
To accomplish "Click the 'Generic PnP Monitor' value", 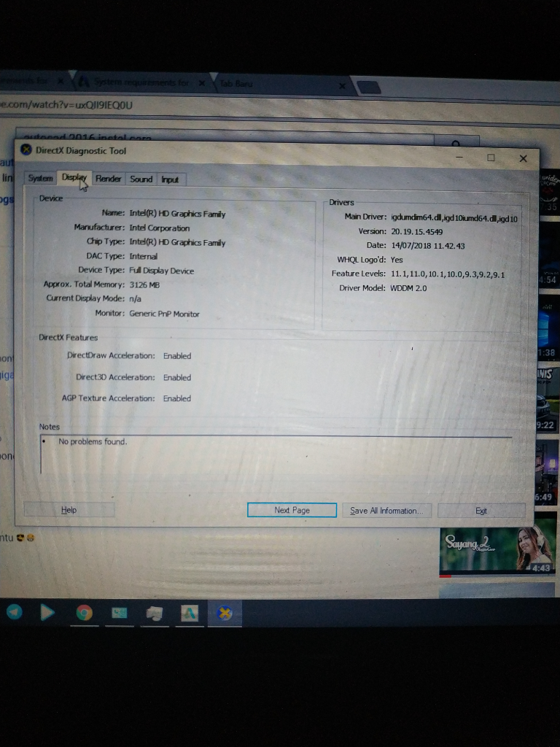I will [x=164, y=314].
